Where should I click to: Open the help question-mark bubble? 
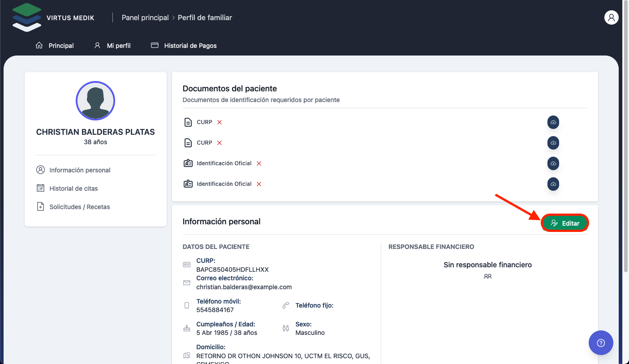pos(601,343)
